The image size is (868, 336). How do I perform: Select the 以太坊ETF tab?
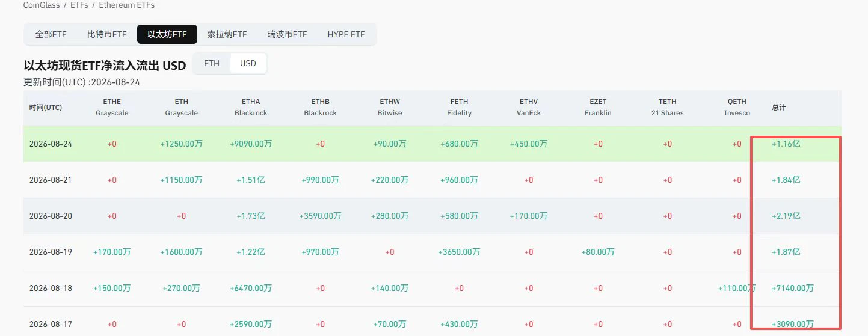(x=167, y=34)
